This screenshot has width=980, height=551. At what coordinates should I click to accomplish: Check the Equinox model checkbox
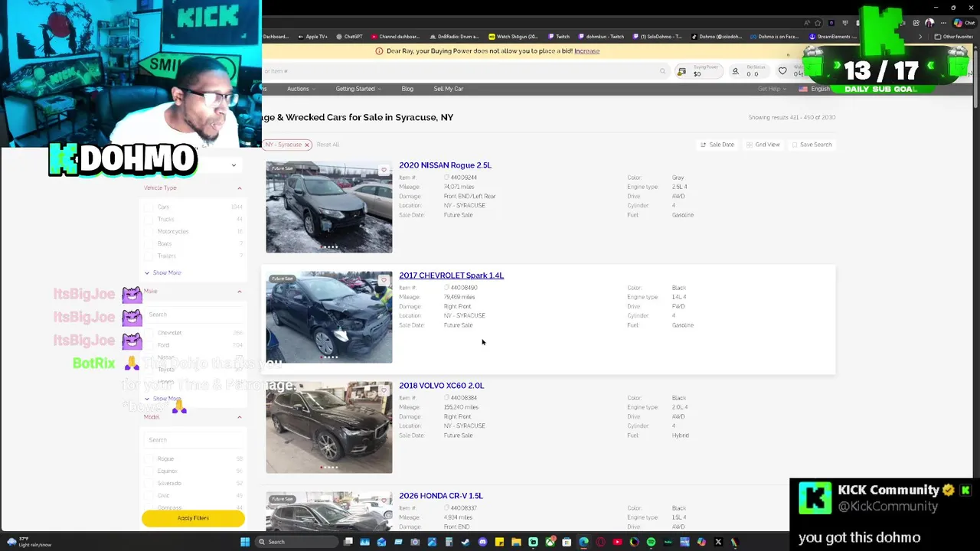(x=149, y=471)
